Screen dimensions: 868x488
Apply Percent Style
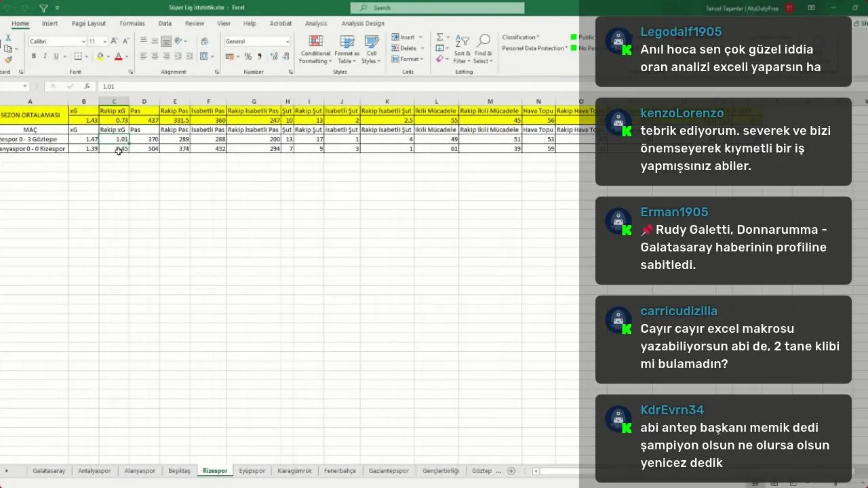coord(248,56)
